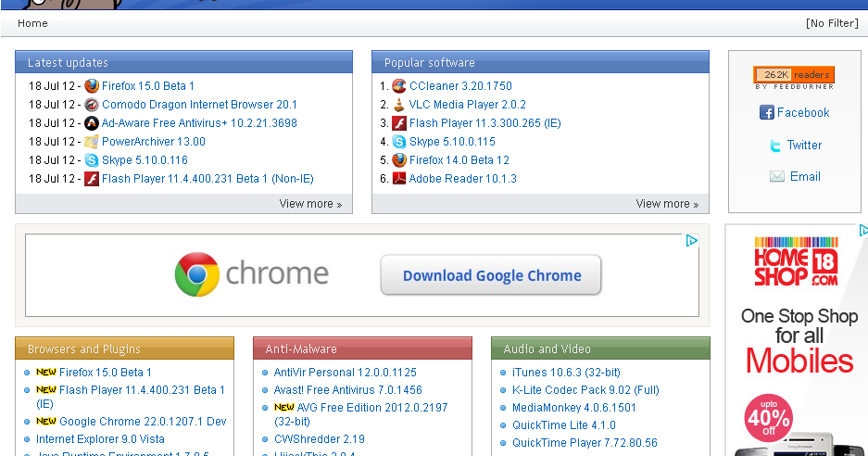Image resolution: width=868 pixels, height=456 pixels.
Task: Click the Ad-Aware Free Antivirus+ icon
Action: pos(92,123)
